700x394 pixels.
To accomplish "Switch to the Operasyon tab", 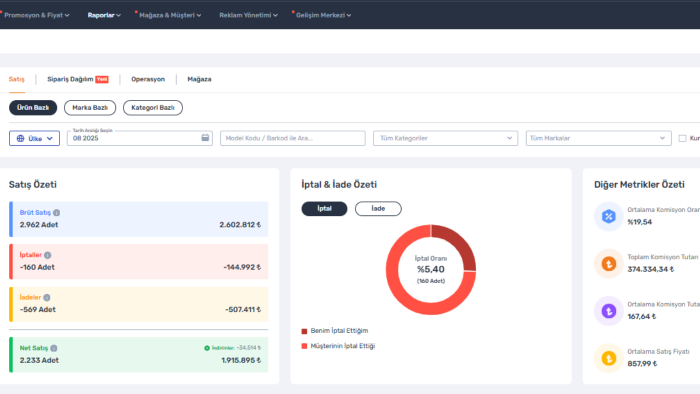I will (148, 79).
